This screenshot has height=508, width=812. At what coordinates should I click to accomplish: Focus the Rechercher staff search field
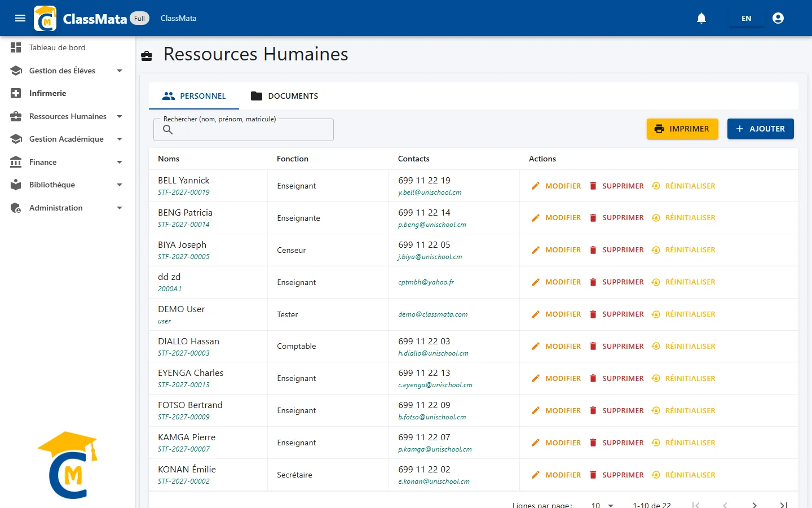(x=244, y=130)
